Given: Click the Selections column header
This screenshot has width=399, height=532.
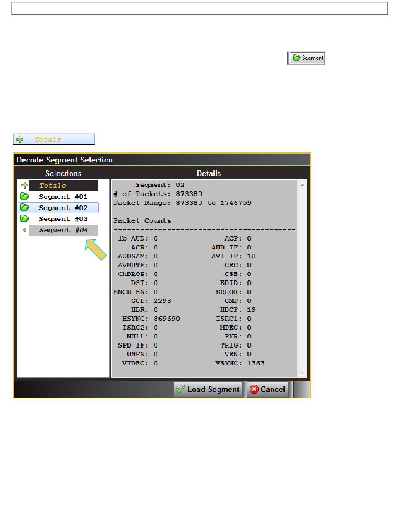Looking at the screenshot, I should tap(63, 173).
